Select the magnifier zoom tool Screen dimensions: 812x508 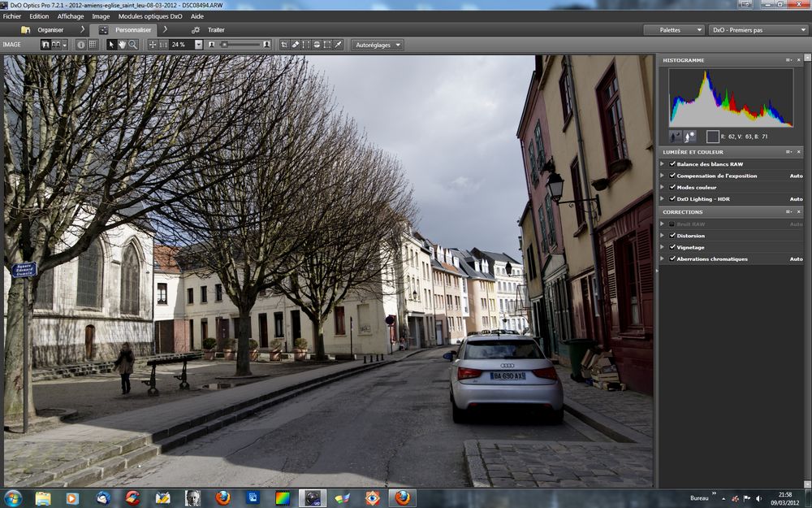pos(133,45)
